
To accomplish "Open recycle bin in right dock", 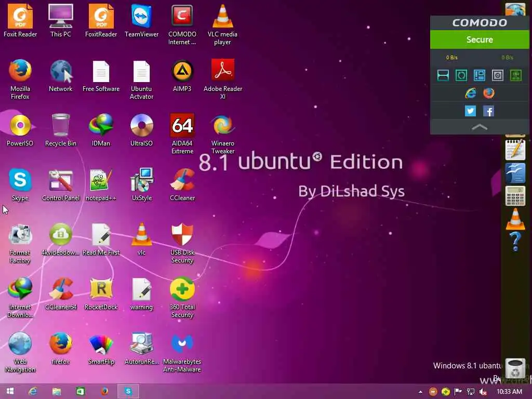I will tap(515, 368).
